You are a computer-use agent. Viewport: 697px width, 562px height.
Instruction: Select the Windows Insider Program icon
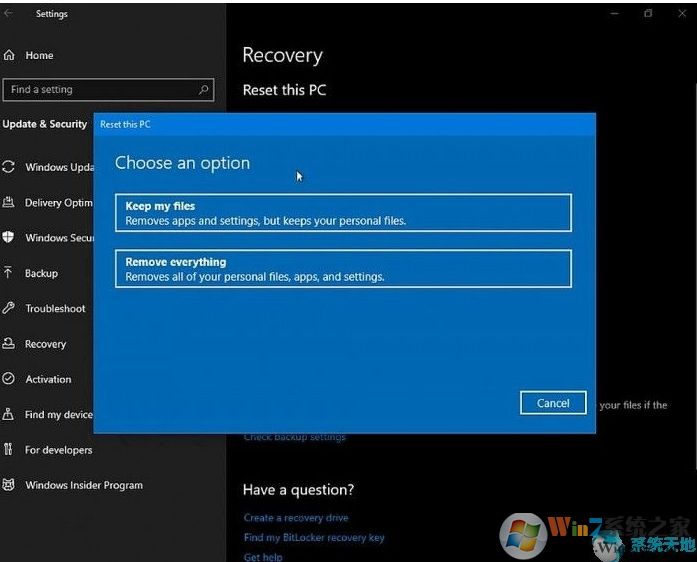(x=8, y=485)
